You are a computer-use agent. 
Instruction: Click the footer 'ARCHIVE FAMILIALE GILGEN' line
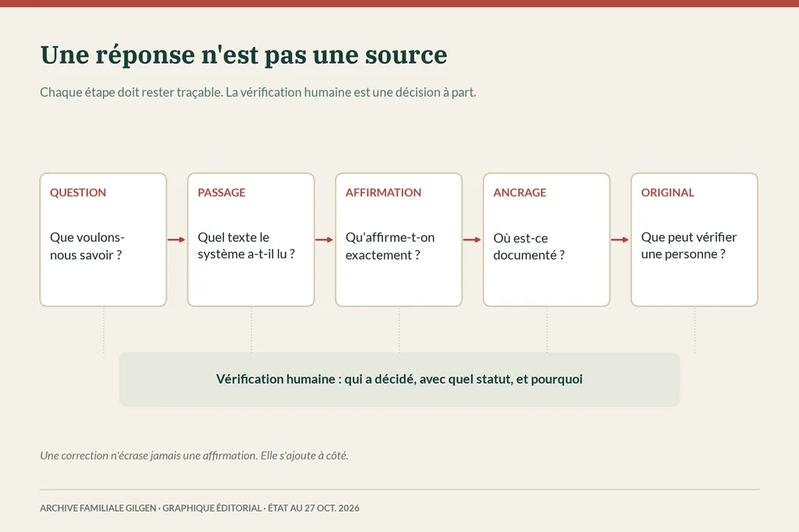pyautogui.click(x=200, y=508)
